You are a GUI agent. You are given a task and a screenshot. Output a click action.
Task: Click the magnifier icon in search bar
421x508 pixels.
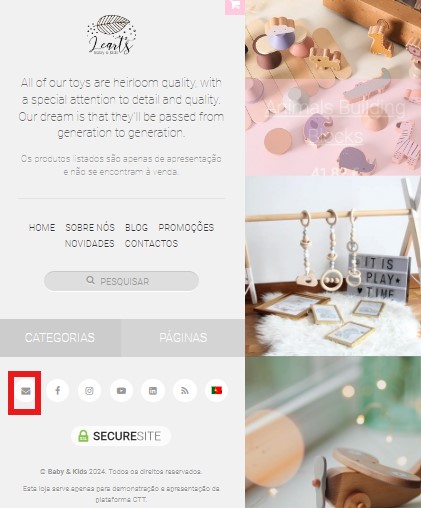[90, 280]
